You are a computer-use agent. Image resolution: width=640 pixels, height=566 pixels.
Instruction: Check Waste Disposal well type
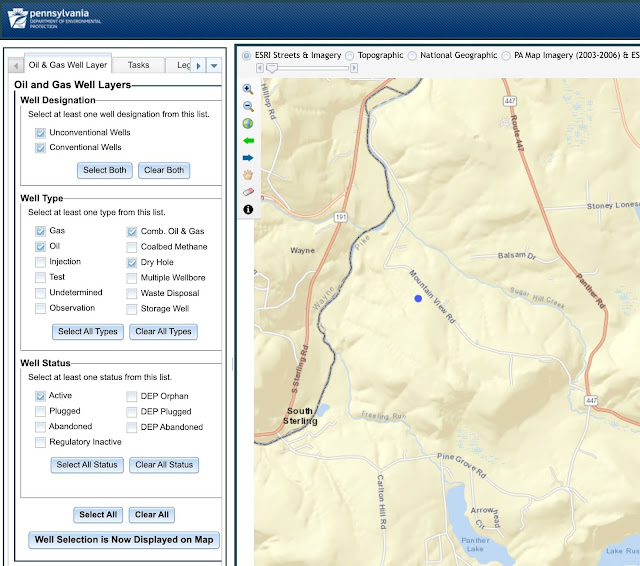click(131, 294)
